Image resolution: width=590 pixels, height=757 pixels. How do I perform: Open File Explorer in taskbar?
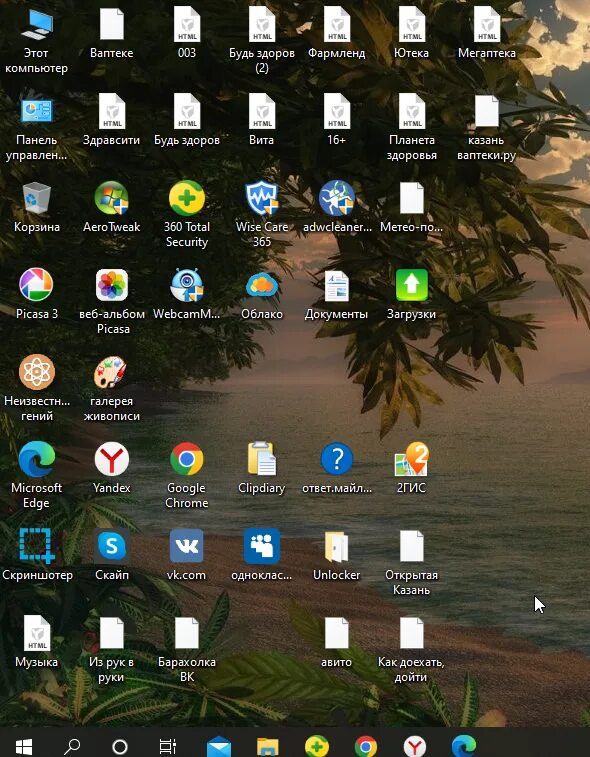[267, 747]
